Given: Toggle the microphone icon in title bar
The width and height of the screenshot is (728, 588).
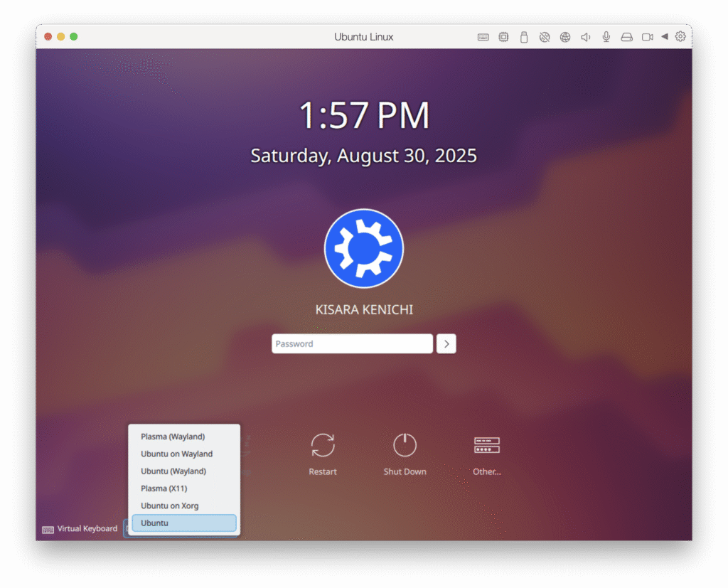Looking at the screenshot, I should 606,37.
